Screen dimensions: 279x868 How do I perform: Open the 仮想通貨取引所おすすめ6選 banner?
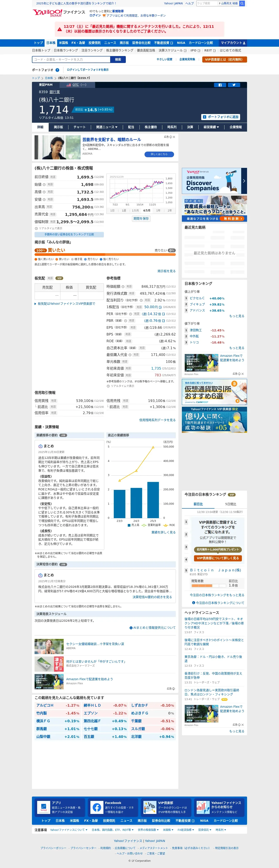[214, 392]
